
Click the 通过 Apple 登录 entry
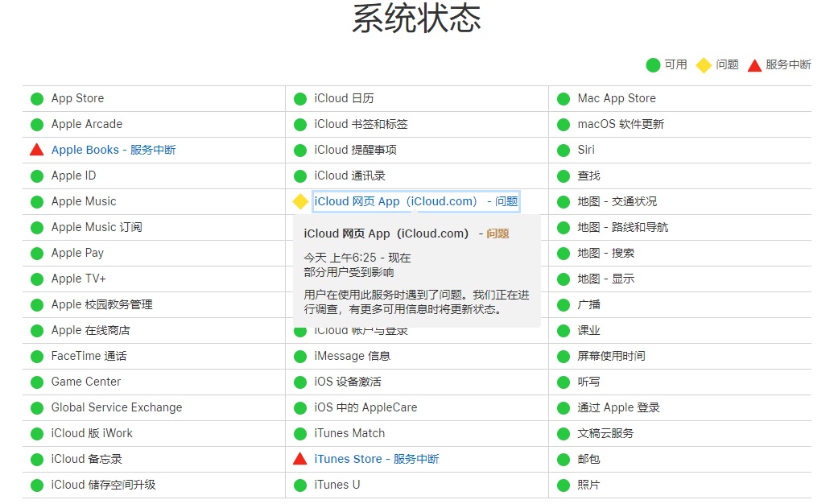[x=618, y=407]
